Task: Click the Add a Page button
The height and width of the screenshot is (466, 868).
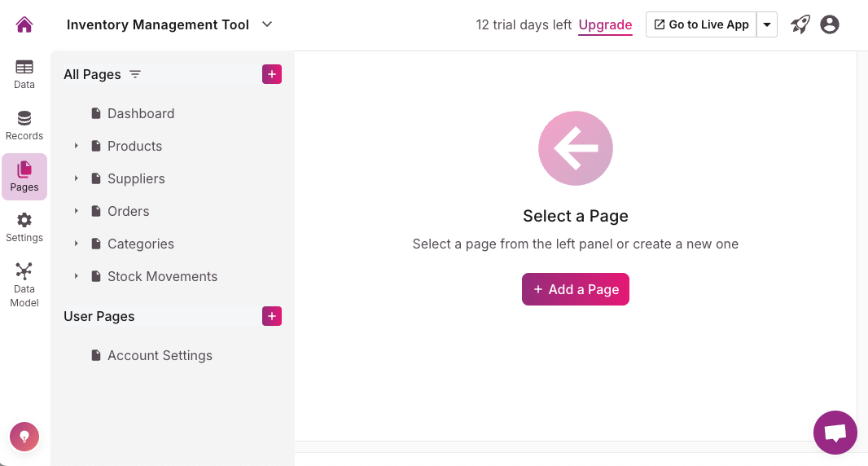Action: click(576, 289)
